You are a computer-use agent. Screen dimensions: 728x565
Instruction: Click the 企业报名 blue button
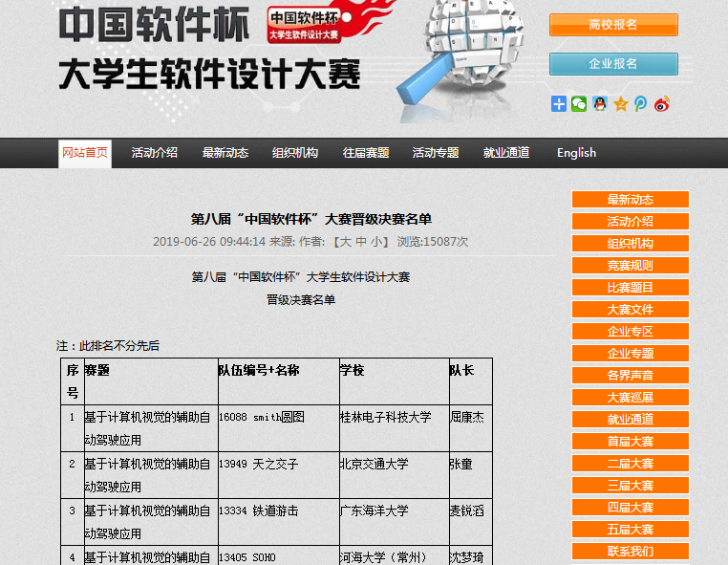tap(613, 64)
